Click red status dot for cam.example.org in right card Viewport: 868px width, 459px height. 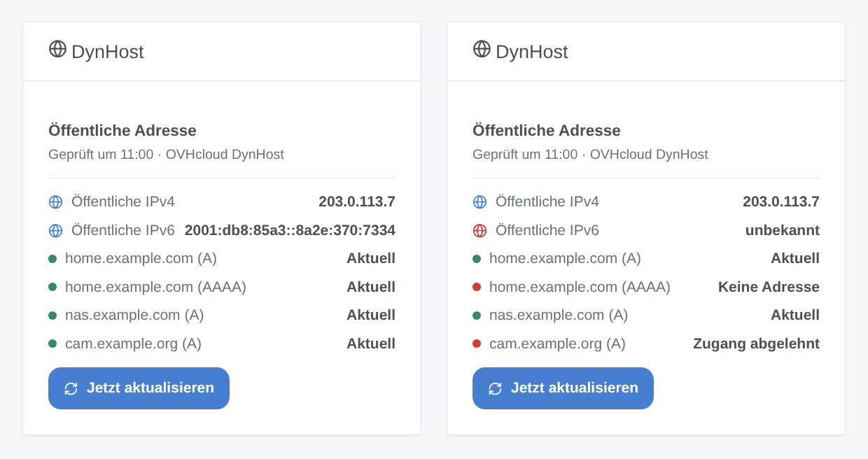coord(477,344)
